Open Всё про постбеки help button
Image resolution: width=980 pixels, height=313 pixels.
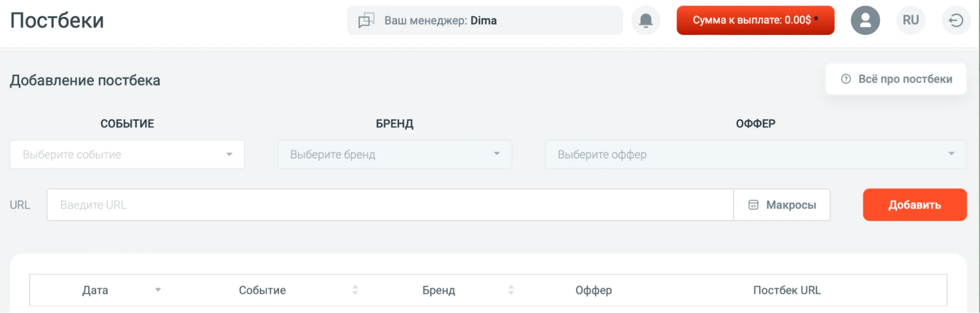point(896,79)
